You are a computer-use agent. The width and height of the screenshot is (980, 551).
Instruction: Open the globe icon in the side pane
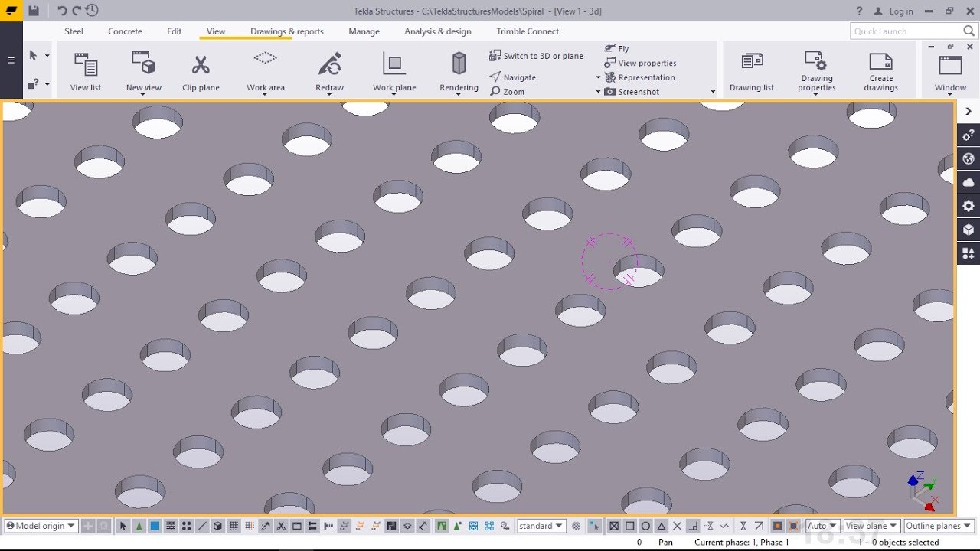(969, 159)
